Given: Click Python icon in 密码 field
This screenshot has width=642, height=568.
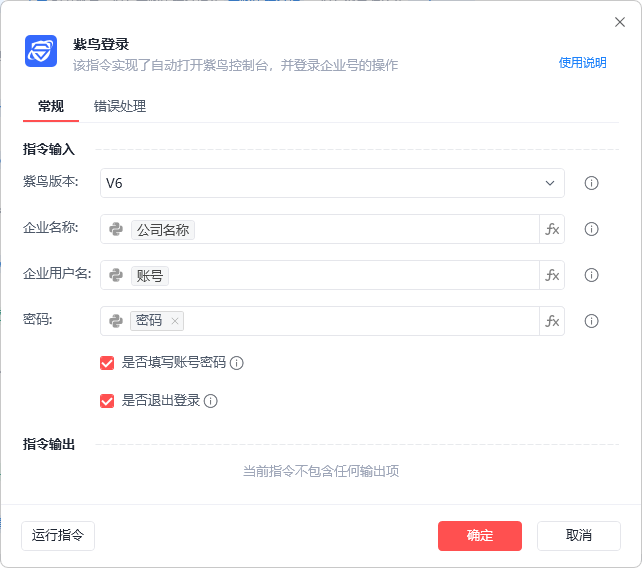Looking at the screenshot, I should pos(116,321).
